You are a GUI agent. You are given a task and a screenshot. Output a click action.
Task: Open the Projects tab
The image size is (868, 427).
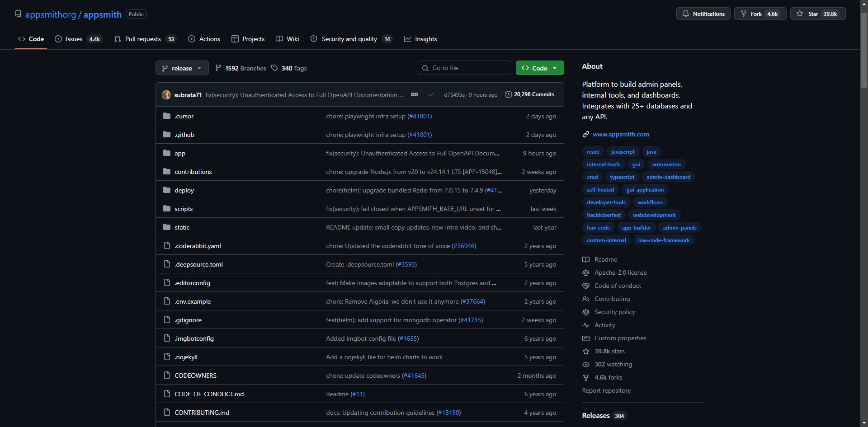tap(248, 39)
